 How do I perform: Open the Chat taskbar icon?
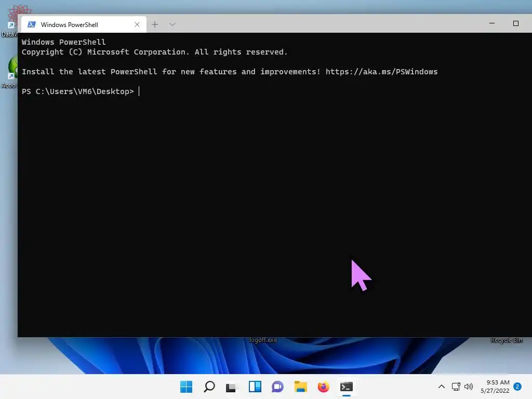coord(277,387)
